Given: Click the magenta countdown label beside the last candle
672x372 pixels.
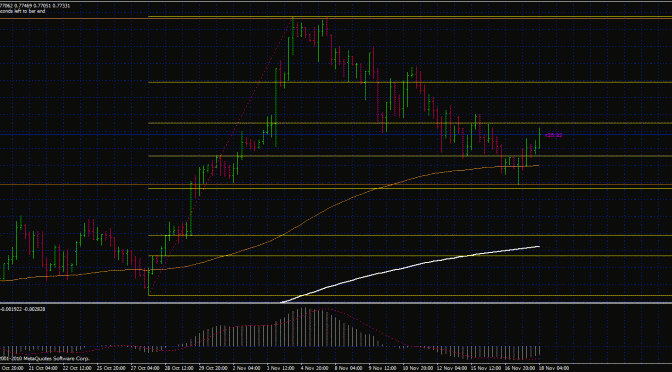Looking at the screenshot, I should coord(553,135).
